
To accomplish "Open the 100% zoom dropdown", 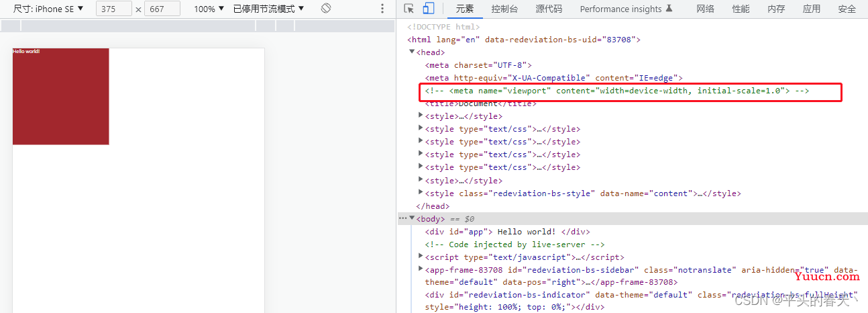I will (209, 9).
